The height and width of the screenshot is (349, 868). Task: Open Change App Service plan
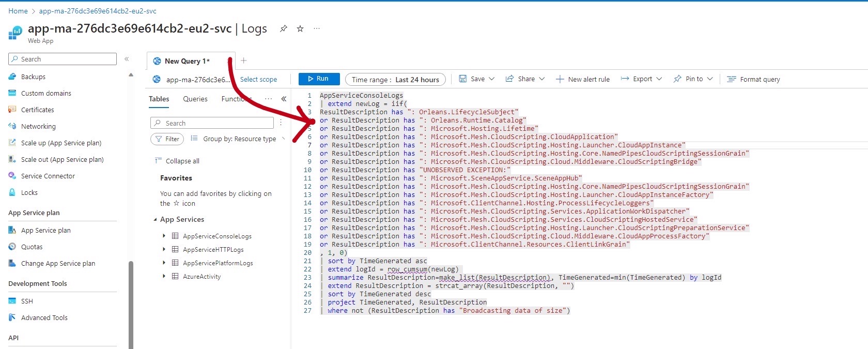point(58,263)
